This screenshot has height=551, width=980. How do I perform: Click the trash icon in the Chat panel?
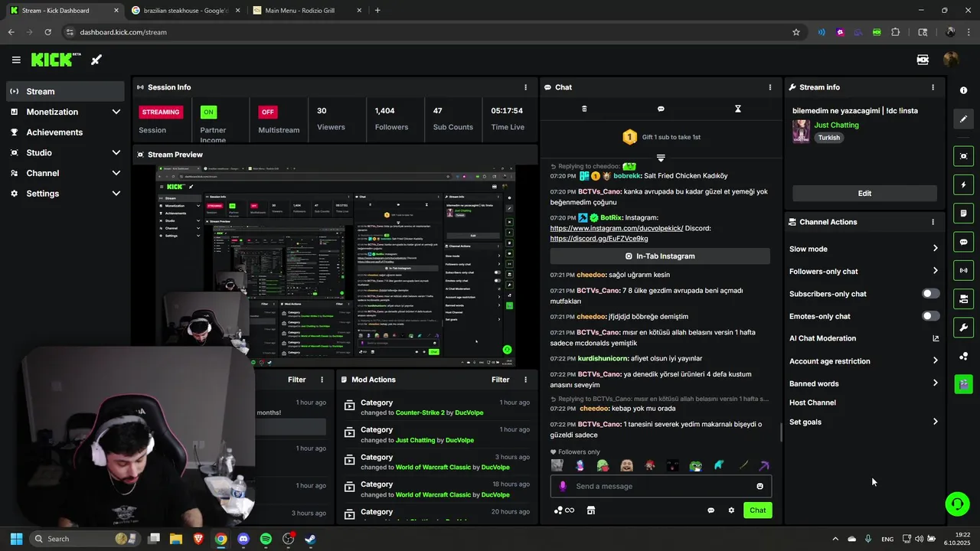(x=584, y=109)
